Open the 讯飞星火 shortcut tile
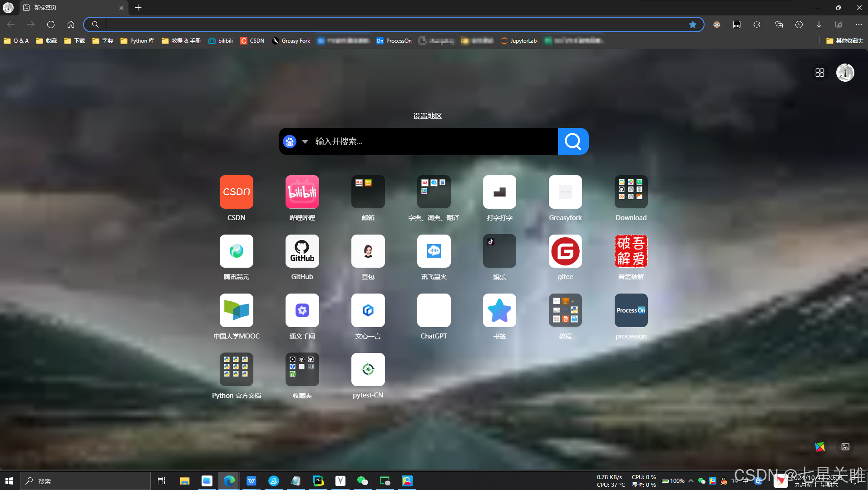 click(434, 251)
